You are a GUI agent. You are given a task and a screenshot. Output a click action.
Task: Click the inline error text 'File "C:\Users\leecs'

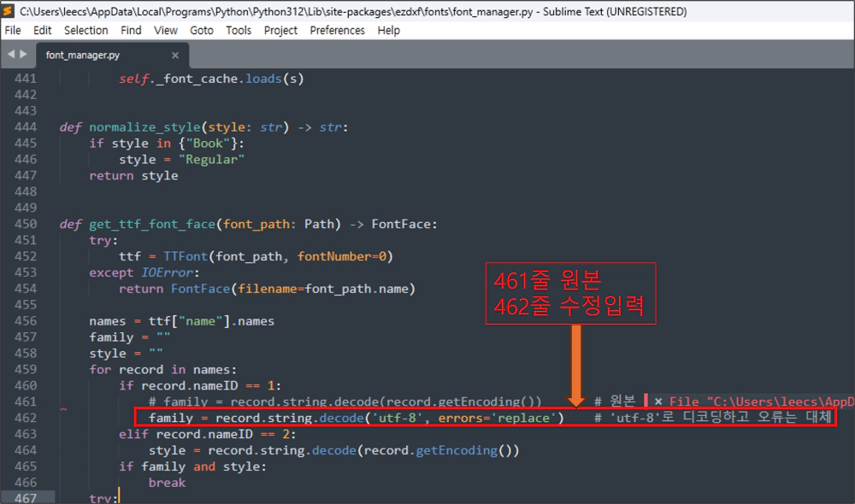point(761,401)
